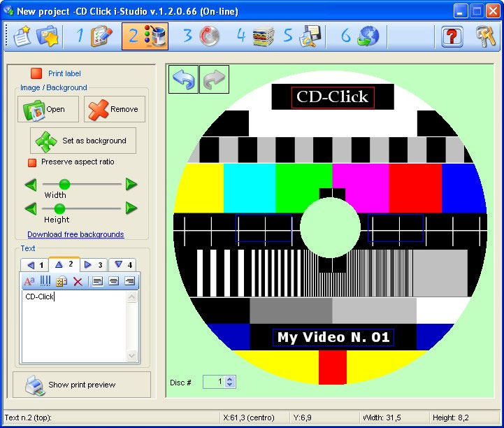504x428 pixels.
Task: Click Open to load an image
Action: click(x=48, y=109)
